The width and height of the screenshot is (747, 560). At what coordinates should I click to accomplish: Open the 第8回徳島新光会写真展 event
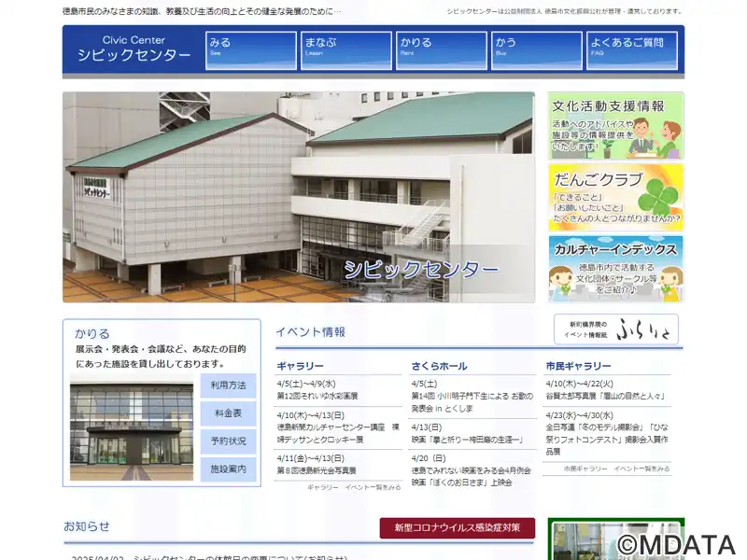pyautogui.click(x=317, y=470)
